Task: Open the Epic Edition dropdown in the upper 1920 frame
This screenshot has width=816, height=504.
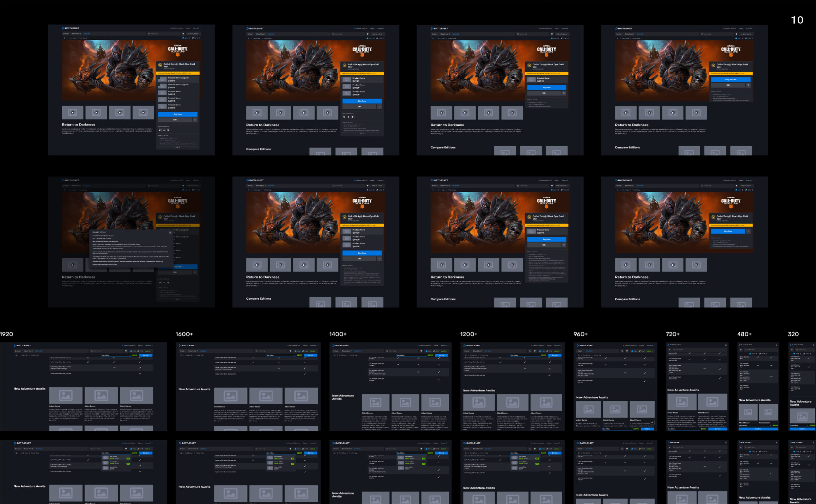Action: point(116,355)
